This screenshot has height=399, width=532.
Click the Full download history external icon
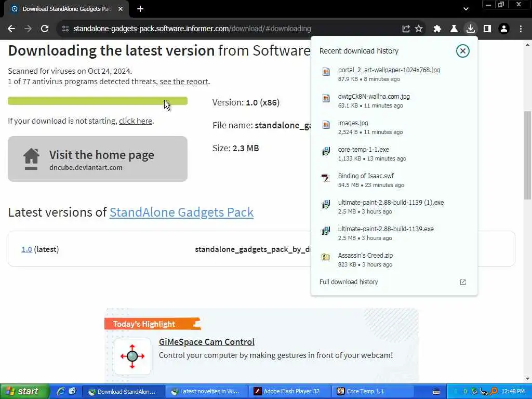(463, 282)
